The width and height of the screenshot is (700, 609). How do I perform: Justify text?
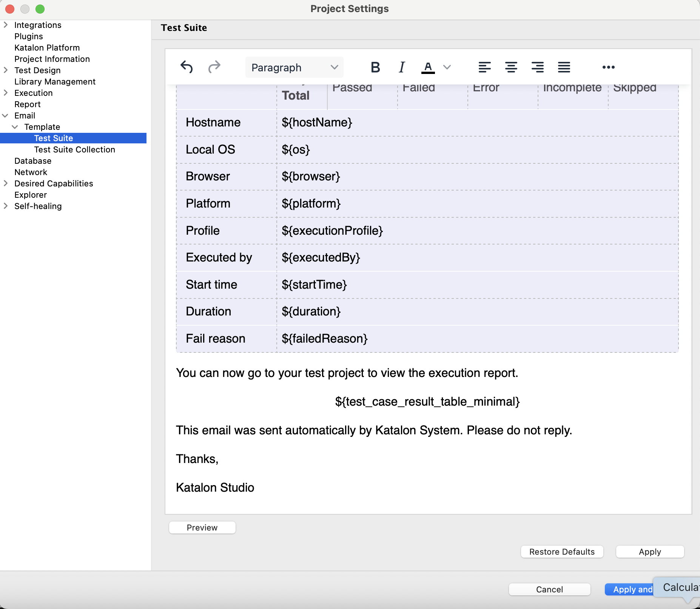564,67
